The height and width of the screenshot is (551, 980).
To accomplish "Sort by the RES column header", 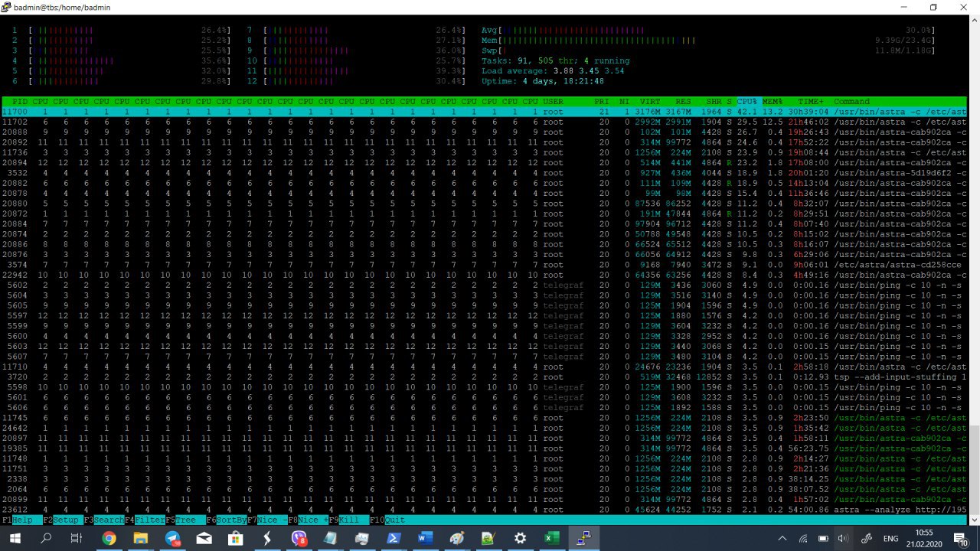I will pos(684,101).
